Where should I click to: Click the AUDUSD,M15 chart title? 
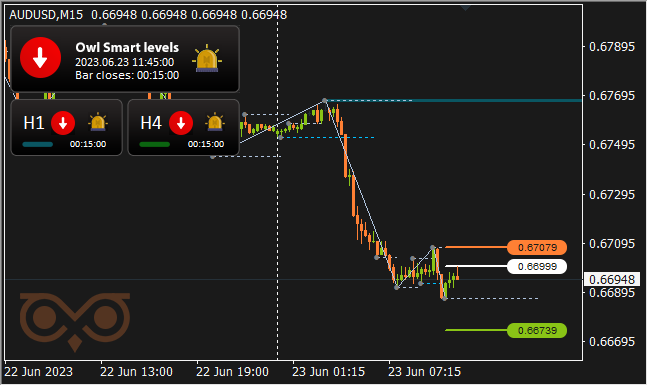coord(46,15)
